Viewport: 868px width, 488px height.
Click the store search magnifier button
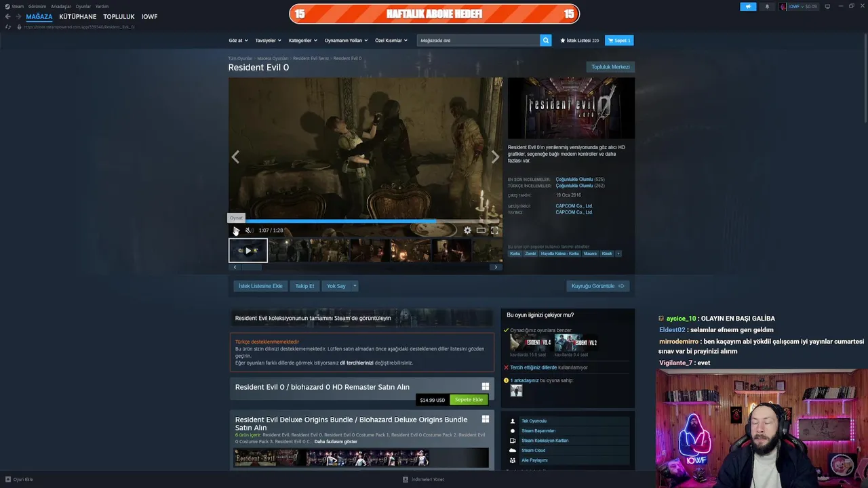(x=546, y=41)
